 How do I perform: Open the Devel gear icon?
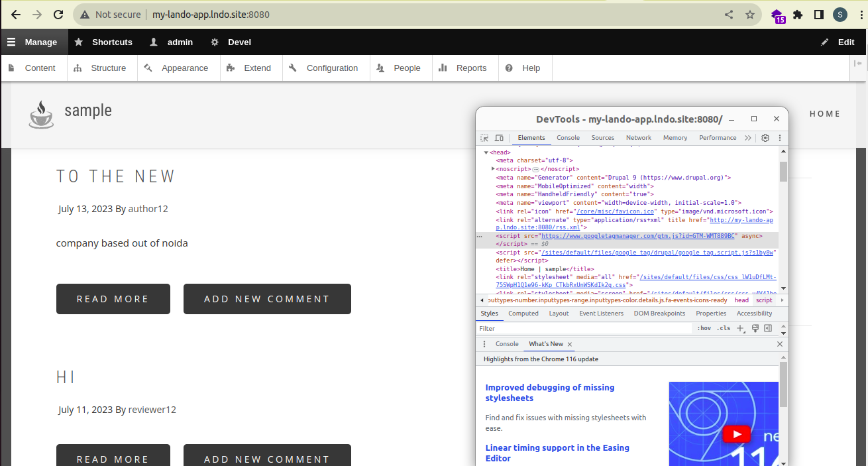coord(215,42)
